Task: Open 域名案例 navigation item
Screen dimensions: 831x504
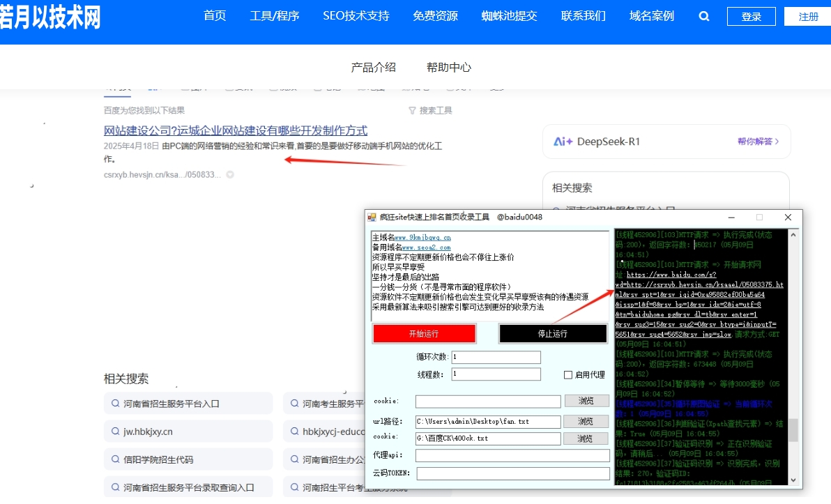Action: point(651,16)
